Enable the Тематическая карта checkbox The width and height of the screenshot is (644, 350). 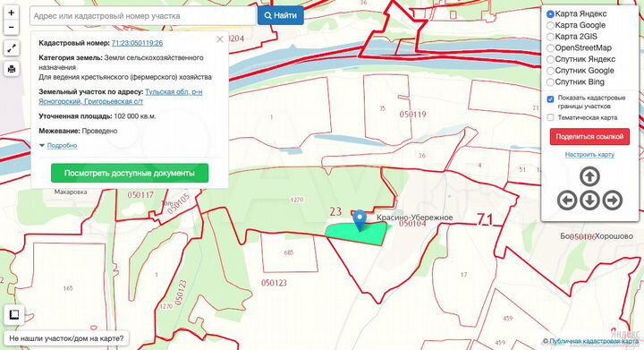pyautogui.click(x=550, y=117)
